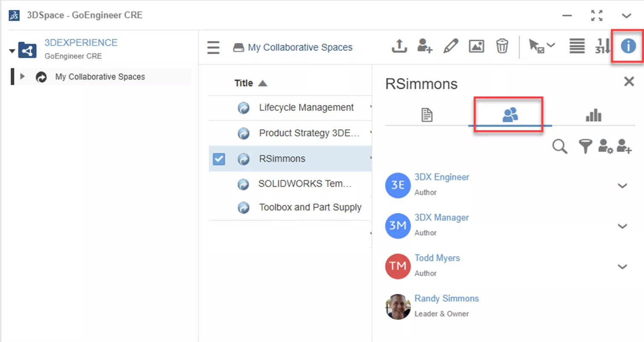This screenshot has width=644, height=342.
Task: Expand the Todd Myers member chevron
Action: click(622, 267)
